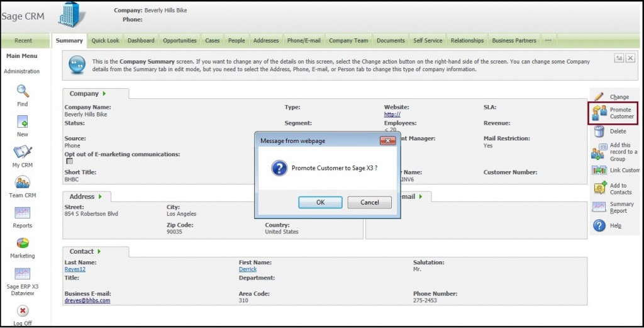Image resolution: width=644 pixels, height=328 pixels.
Task: Switch to the Self Service tab
Action: point(428,41)
